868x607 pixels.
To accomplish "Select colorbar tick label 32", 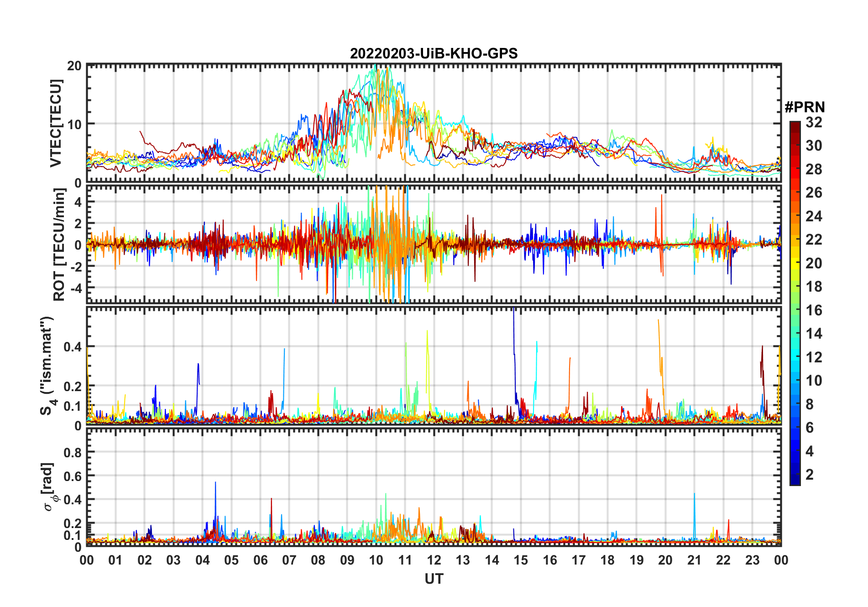I will coord(814,122).
